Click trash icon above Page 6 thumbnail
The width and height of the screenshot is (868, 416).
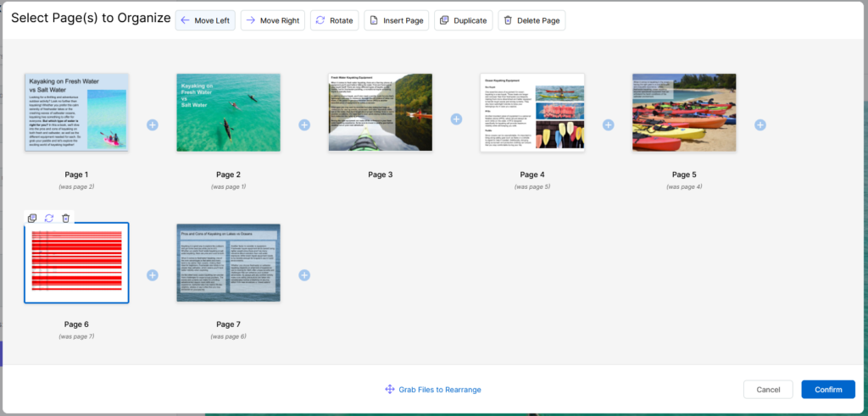(66, 218)
